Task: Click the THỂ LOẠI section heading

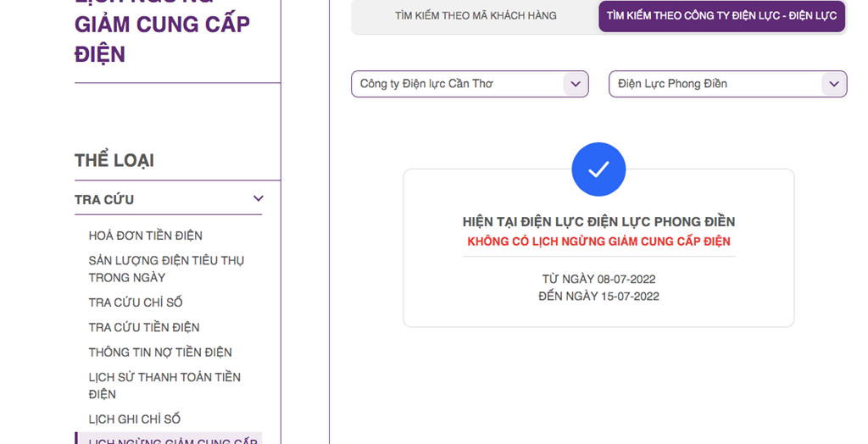Action: (x=114, y=161)
